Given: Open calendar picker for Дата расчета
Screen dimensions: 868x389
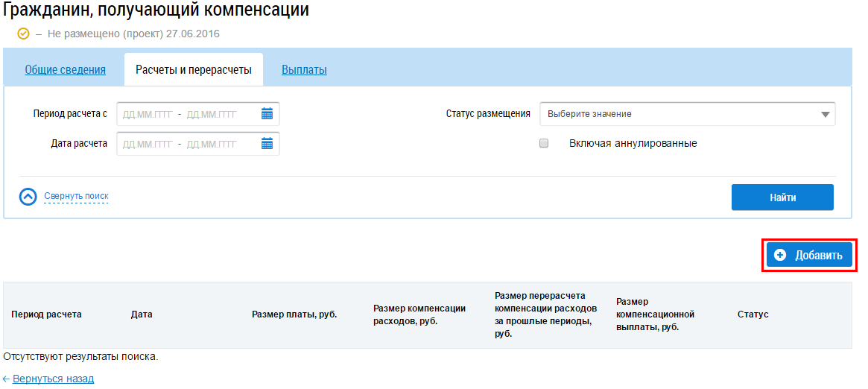Looking at the screenshot, I should (x=267, y=144).
